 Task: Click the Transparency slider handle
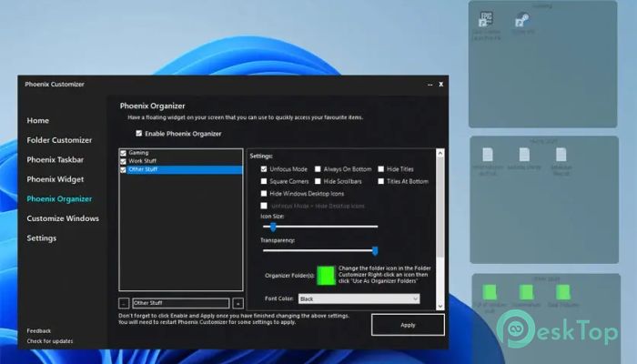[x=375, y=250]
